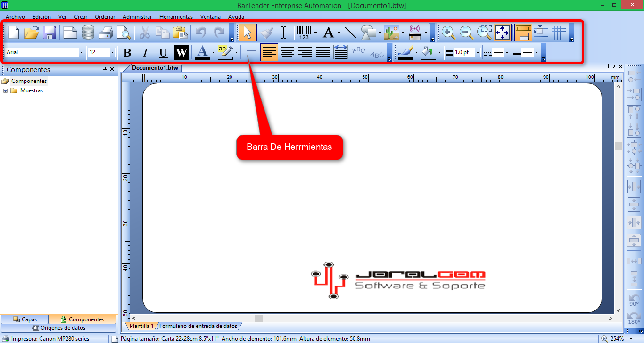
Task: Open page setup icon in toolbar
Action: tap(70, 33)
